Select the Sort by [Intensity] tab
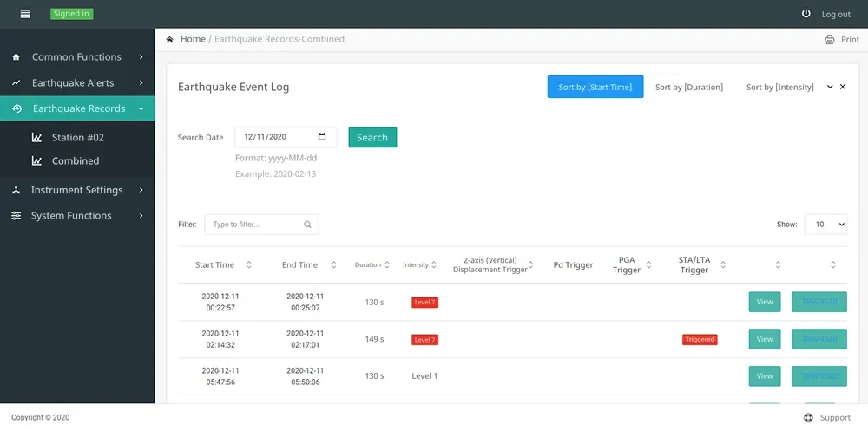This screenshot has height=431, width=868. (x=780, y=87)
